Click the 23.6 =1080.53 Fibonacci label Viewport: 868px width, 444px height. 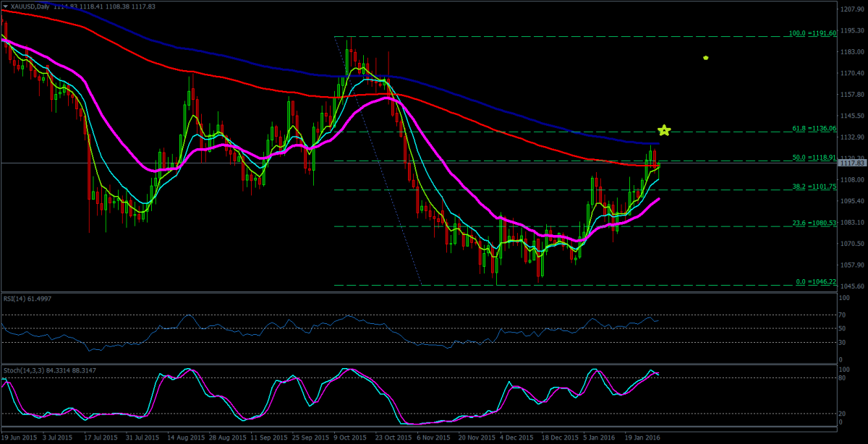pos(813,223)
